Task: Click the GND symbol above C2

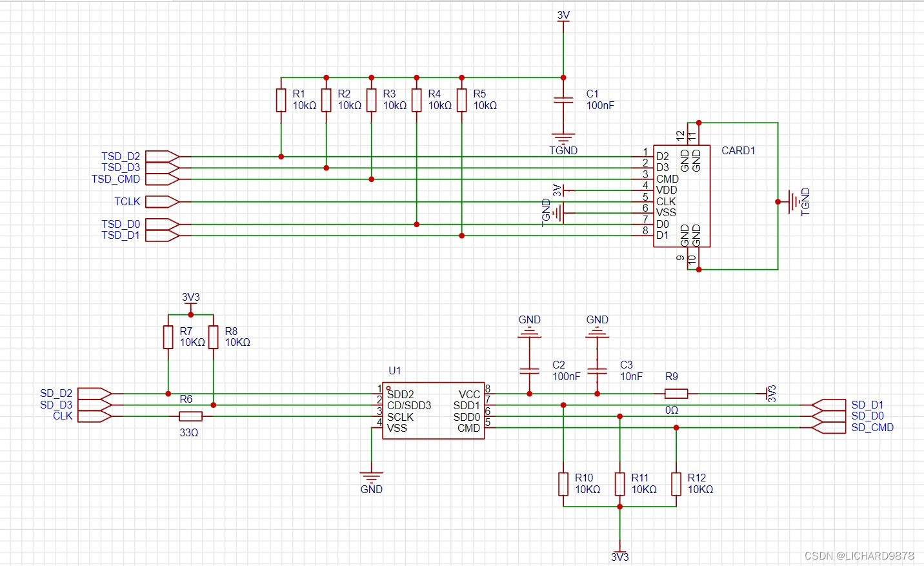Action: coord(529,332)
